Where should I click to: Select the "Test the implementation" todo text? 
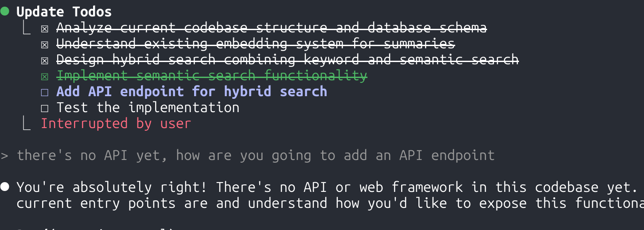(x=148, y=108)
